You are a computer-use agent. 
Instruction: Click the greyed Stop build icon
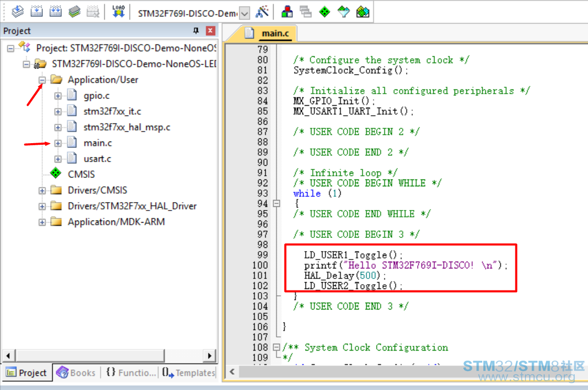(93, 12)
